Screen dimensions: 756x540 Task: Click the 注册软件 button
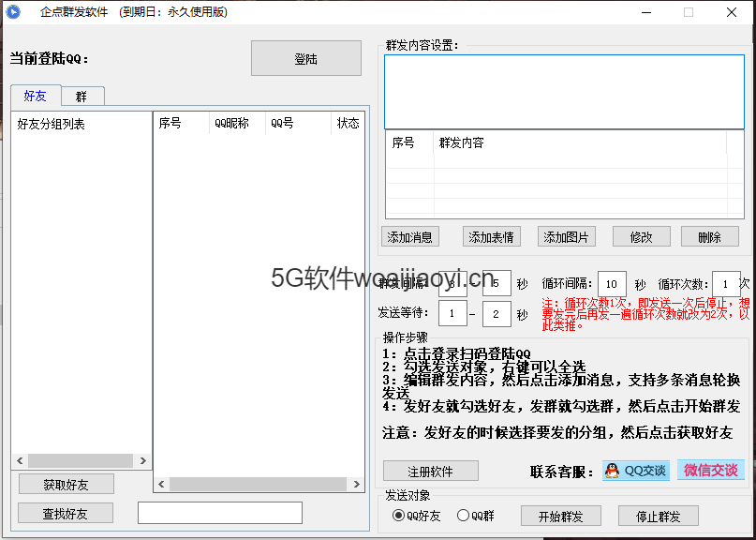(x=431, y=471)
